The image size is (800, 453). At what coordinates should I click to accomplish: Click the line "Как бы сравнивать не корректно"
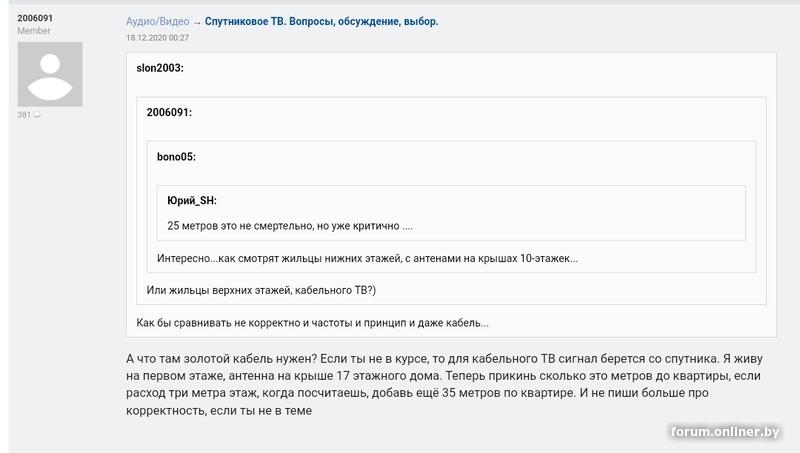coord(312,322)
